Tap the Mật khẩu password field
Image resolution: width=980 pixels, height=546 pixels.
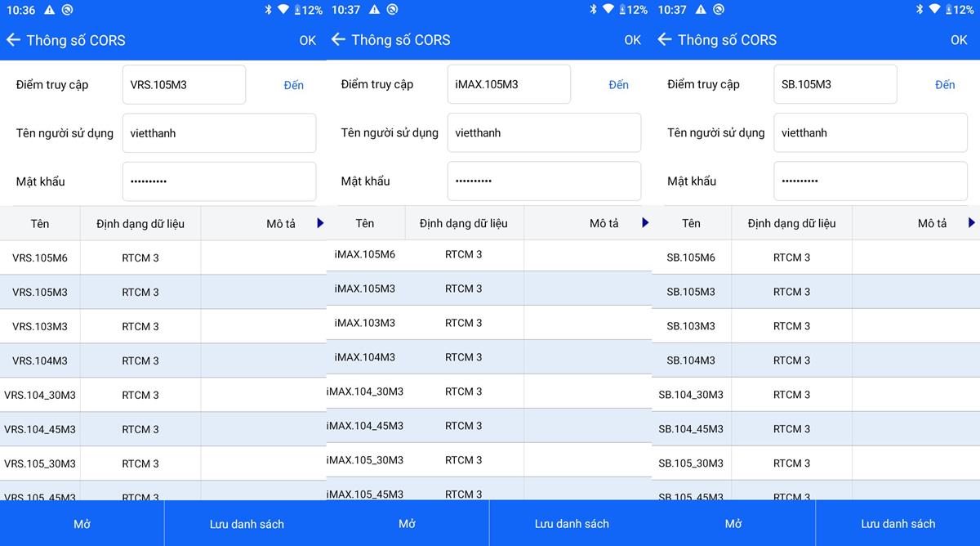coord(219,181)
